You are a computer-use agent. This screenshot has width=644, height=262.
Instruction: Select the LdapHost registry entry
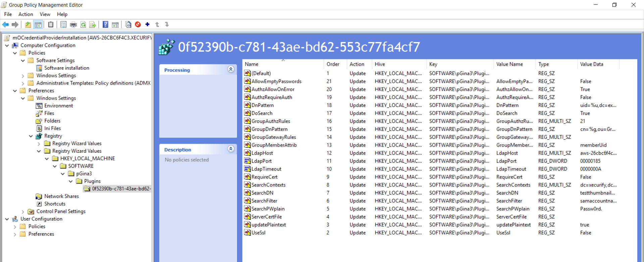[x=262, y=153]
